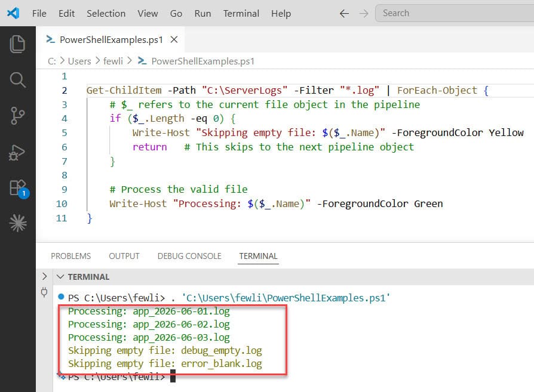Viewport: 534px width, 392px height.
Task: Click 'Processing: app_2026-06-01.log' output
Action: [x=149, y=311]
